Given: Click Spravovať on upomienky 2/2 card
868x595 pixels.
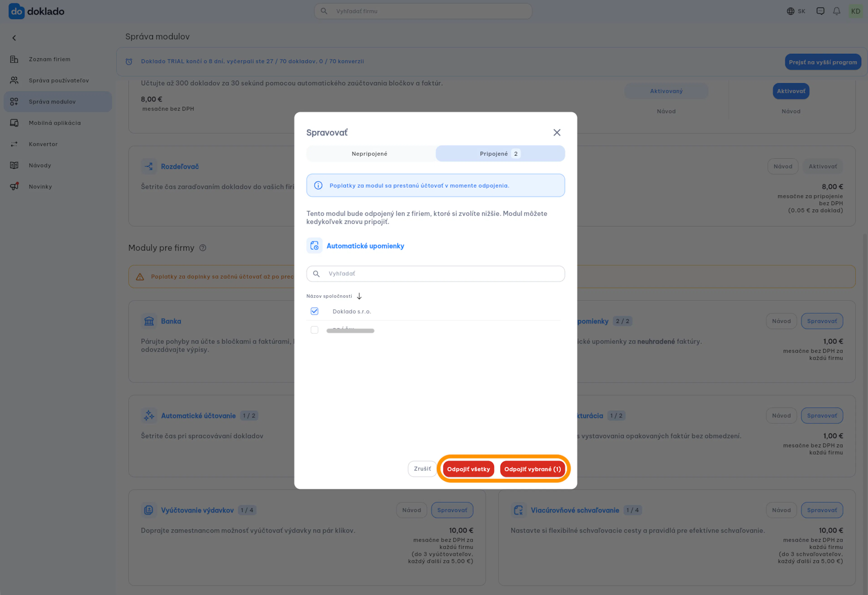Looking at the screenshot, I should pos(822,321).
